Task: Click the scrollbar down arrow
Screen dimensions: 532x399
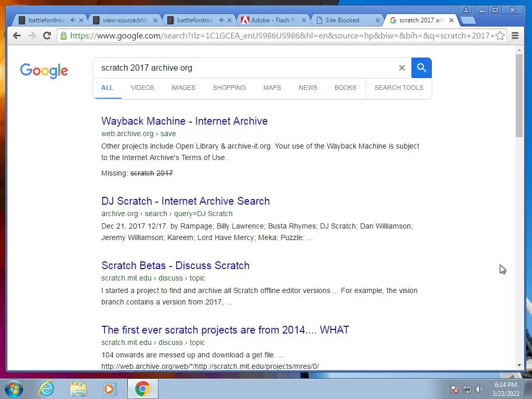Action: [519, 365]
